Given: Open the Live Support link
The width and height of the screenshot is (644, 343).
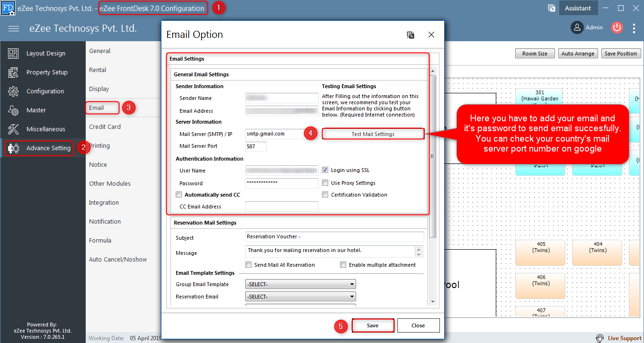Looking at the screenshot, I should [x=625, y=338].
